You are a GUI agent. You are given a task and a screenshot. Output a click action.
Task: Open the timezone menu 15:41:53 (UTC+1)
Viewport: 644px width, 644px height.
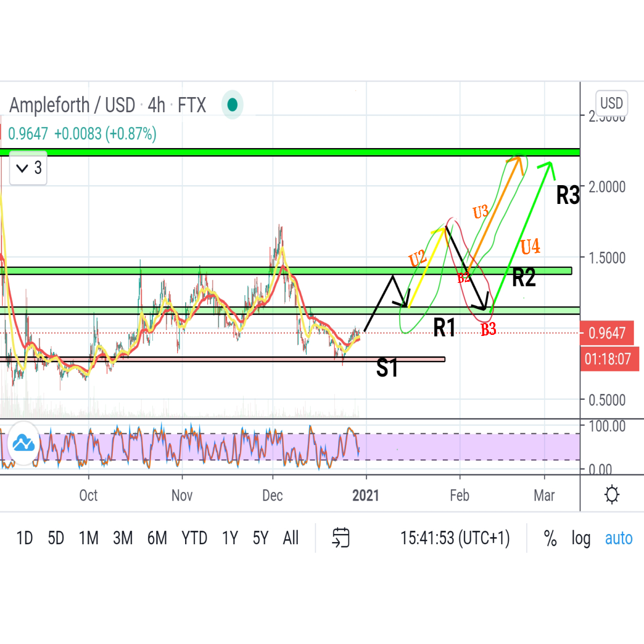point(455,538)
